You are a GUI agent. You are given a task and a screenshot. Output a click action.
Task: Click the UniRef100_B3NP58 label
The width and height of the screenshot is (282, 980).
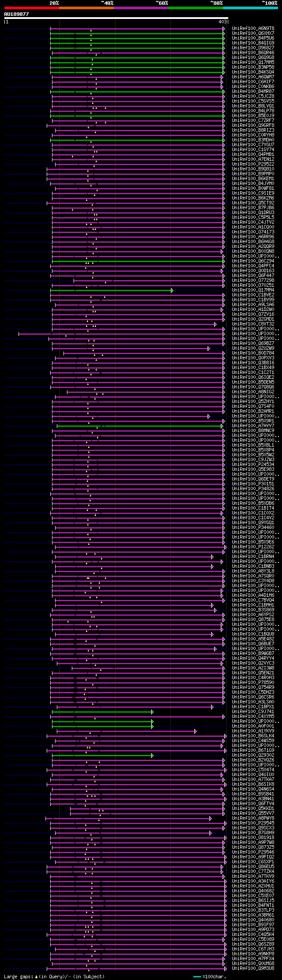tap(253, 67)
